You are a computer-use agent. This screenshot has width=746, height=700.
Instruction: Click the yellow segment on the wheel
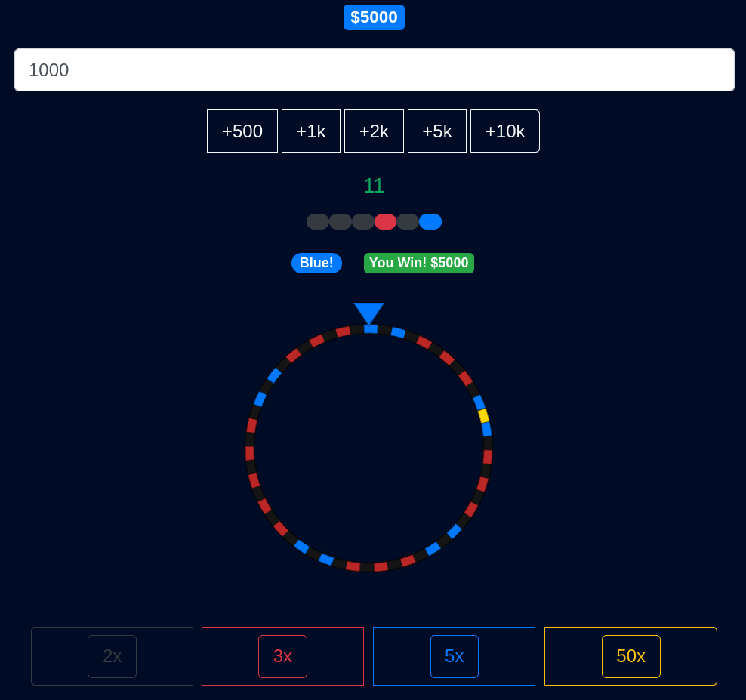pos(483,416)
